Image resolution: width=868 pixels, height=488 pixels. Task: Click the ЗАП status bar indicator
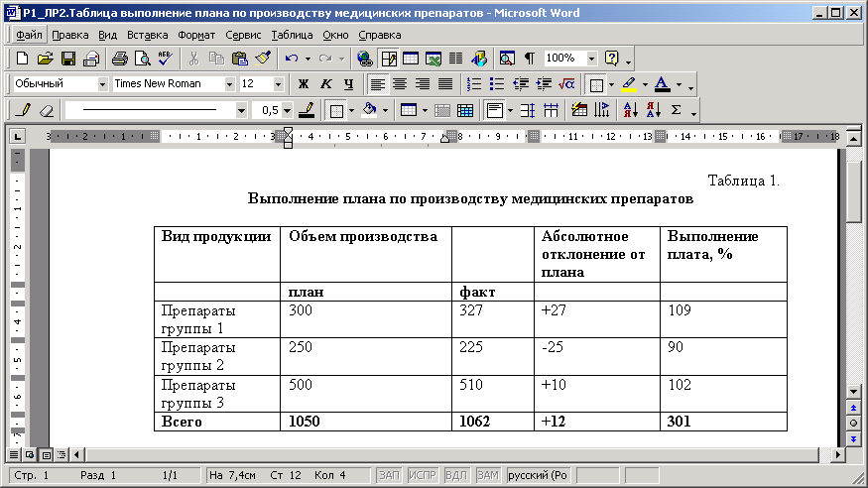tap(389, 475)
